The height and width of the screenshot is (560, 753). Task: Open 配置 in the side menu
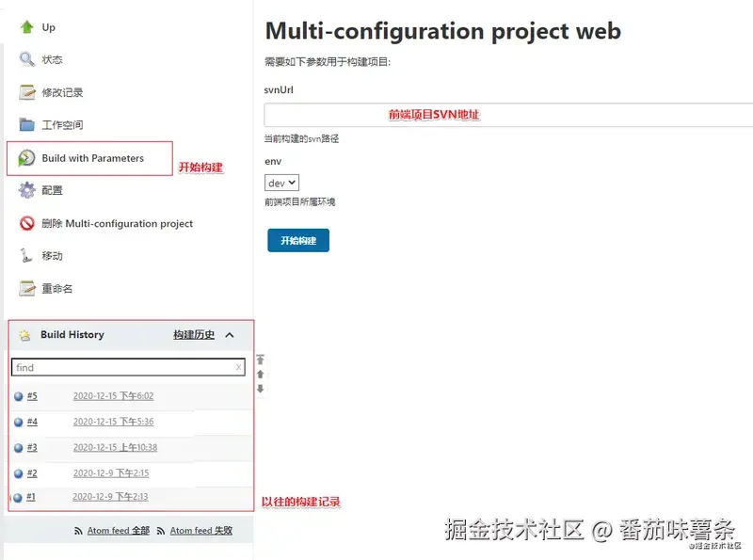[x=52, y=190]
